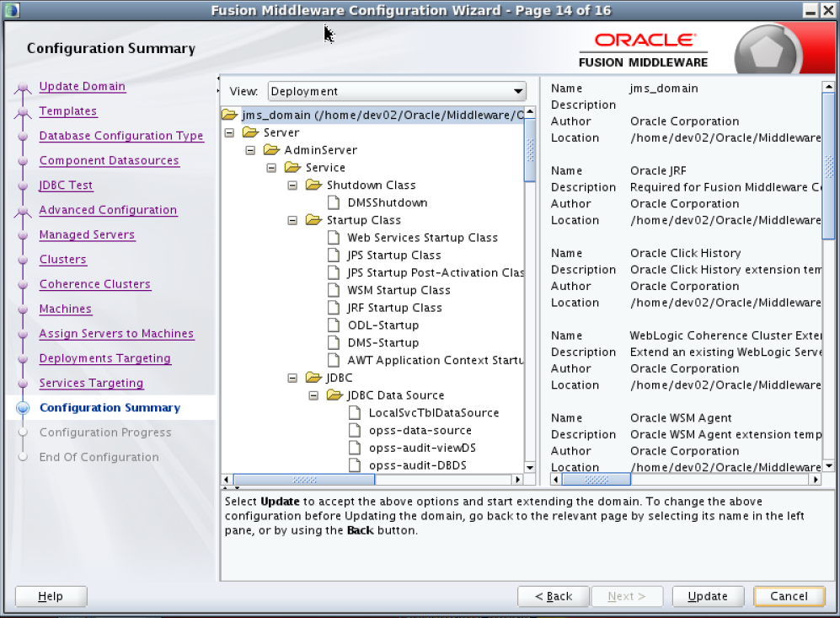Open Assign Servers to Machines step
Viewport: 840px width, 618px height.
(x=116, y=333)
